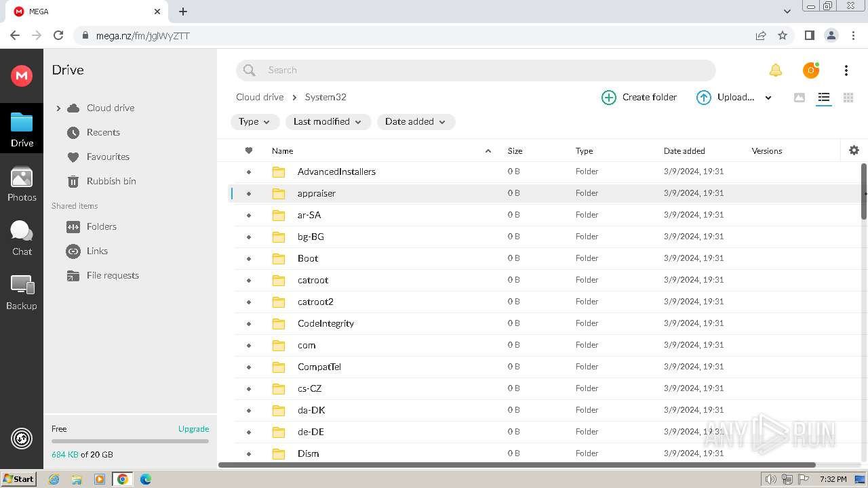Switch to list view

coord(823,98)
